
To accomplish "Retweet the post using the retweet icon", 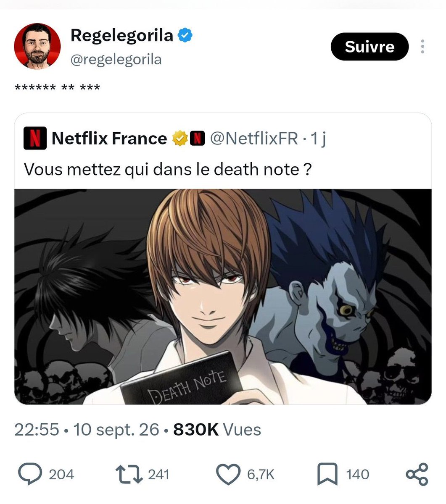I will point(129,474).
